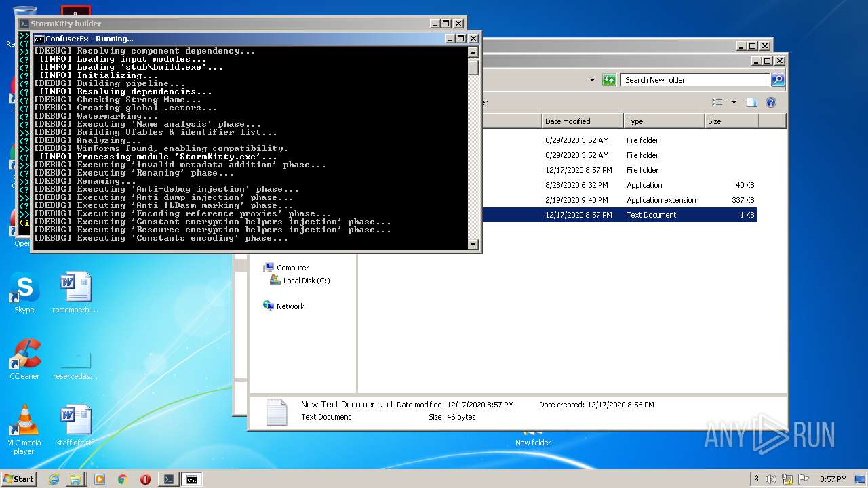868x488 pixels.
Task: Click the refresh button beside the address bar
Action: coord(608,80)
